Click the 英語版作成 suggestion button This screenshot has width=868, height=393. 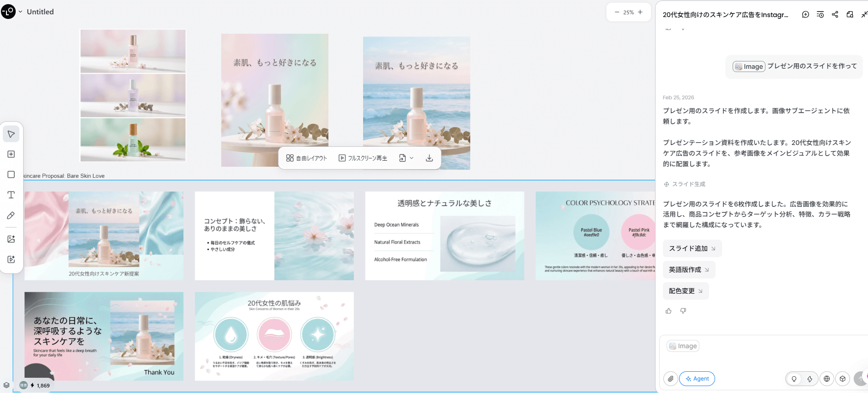pyautogui.click(x=689, y=270)
